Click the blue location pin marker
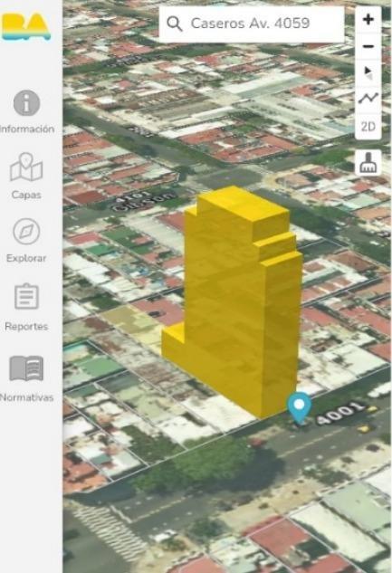Image resolution: width=392 pixels, height=573 pixels. (x=300, y=408)
